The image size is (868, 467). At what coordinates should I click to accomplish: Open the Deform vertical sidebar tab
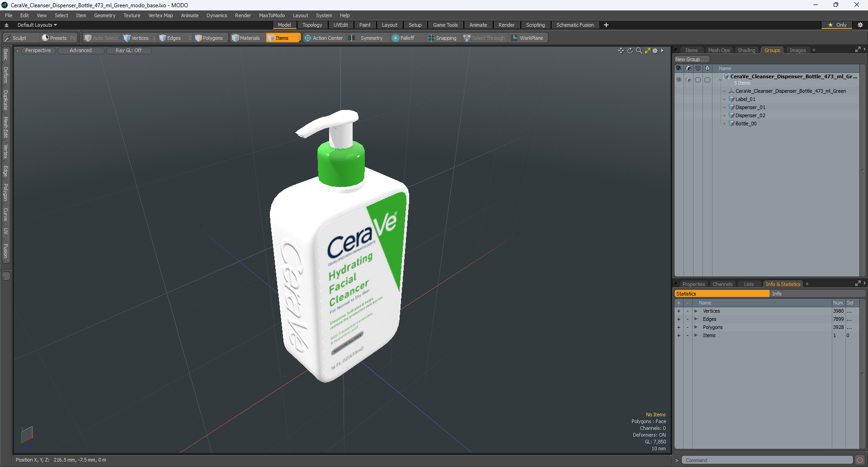coord(6,75)
